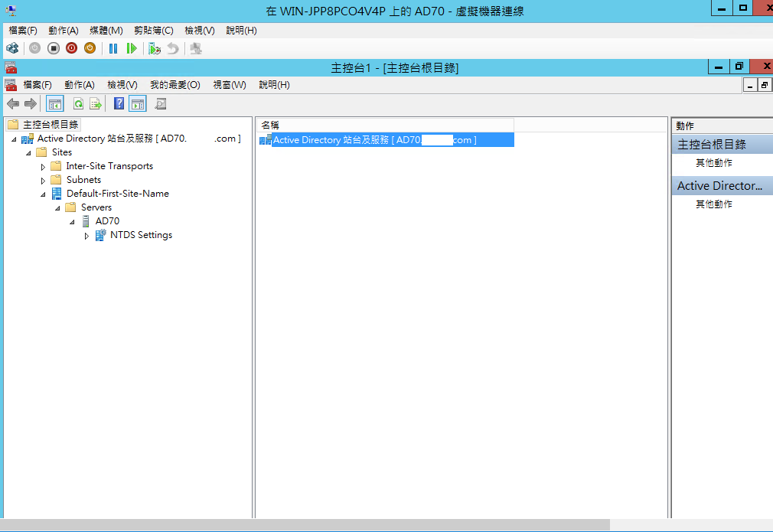773x532 pixels.
Task: Export the list using the toolbar icon
Action: (x=96, y=104)
